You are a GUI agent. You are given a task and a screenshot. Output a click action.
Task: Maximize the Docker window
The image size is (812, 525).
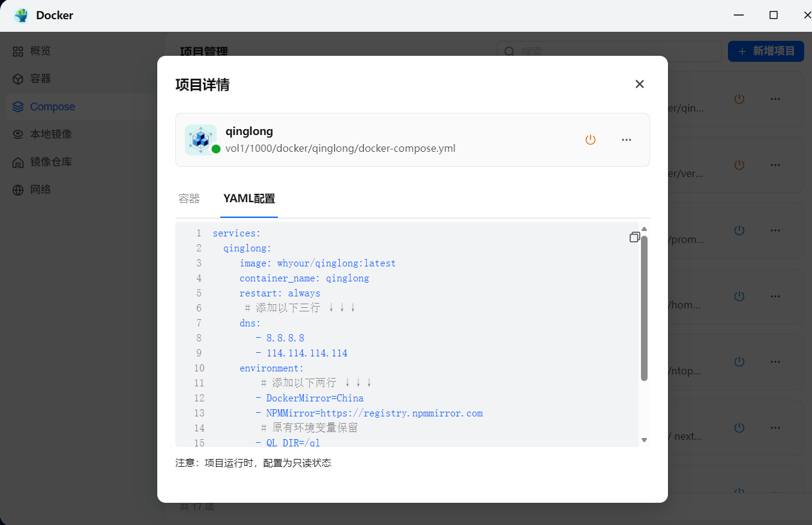point(774,16)
